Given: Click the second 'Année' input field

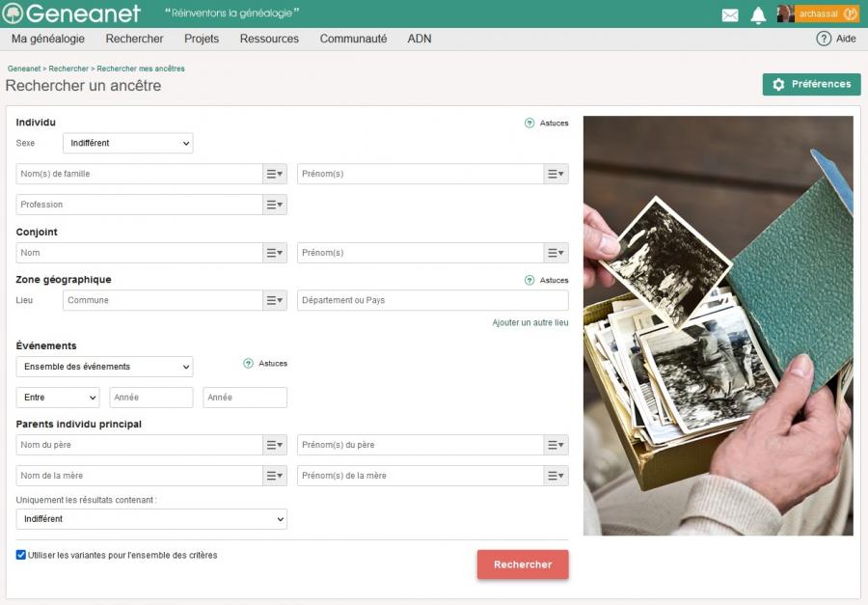Looking at the screenshot, I should point(245,398).
